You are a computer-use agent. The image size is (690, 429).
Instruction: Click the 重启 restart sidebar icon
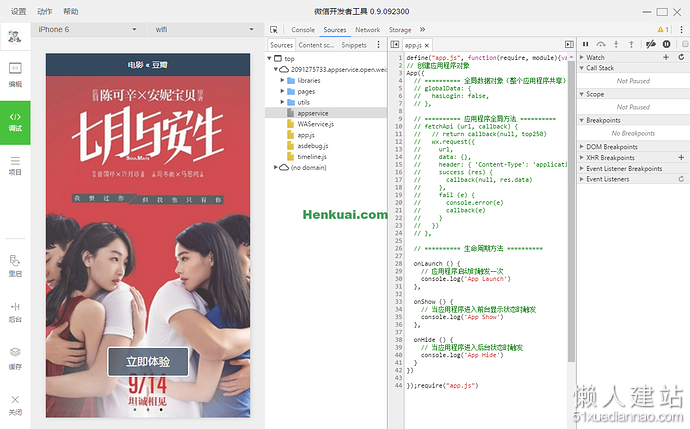click(x=15, y=265)
